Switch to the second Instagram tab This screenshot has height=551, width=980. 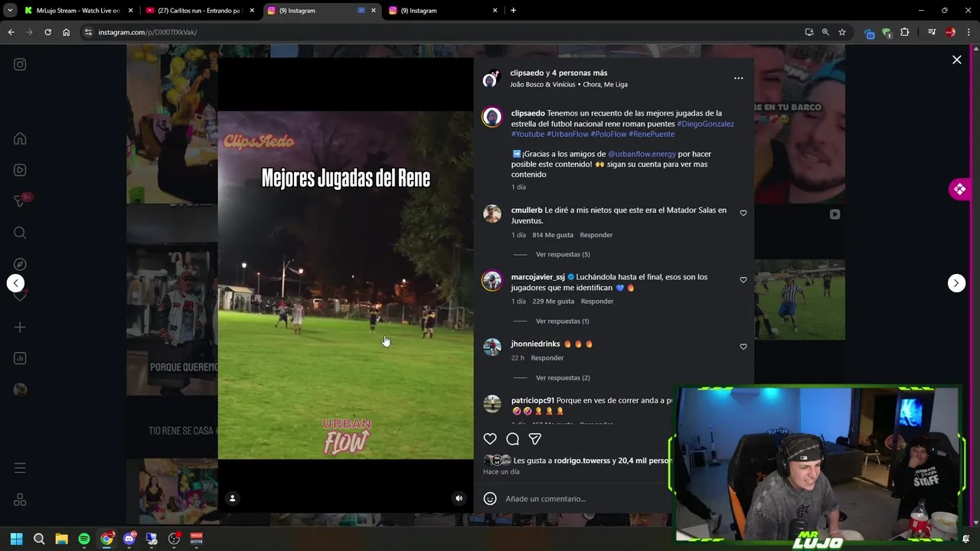click(444, 11)
